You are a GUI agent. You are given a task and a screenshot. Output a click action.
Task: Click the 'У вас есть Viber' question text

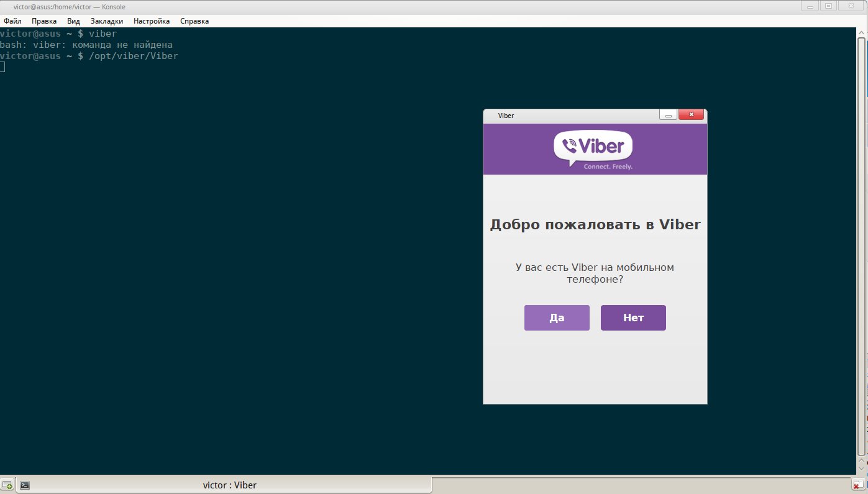click(x=595, y=273)
